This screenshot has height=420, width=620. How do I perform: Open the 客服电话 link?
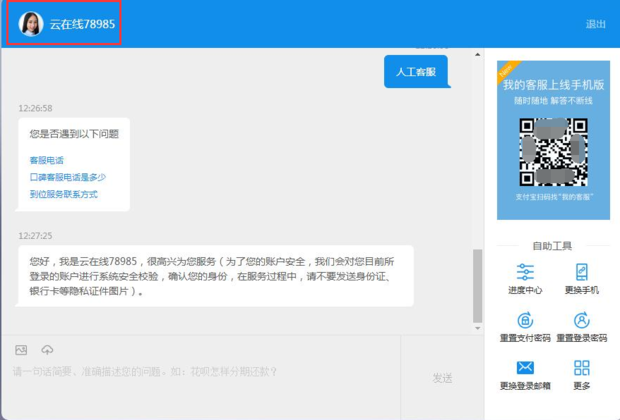tap(46, 160)
